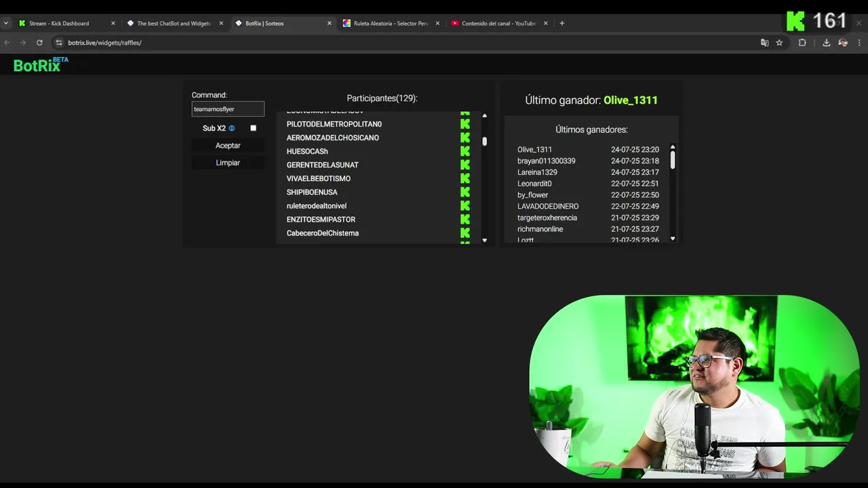Click participant PILOTODELMETROPOLITAN0
868x488 pixels.
pyautogui.click(x=334, y=124)
